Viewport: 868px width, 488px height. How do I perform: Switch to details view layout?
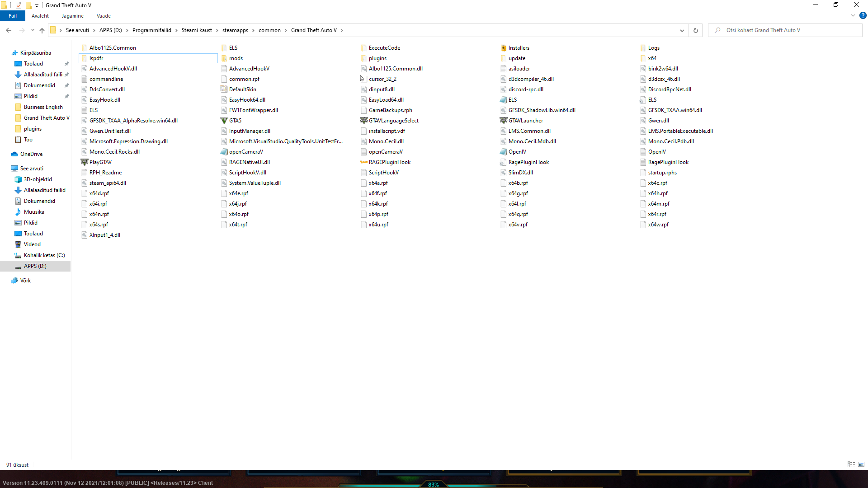coord(851,465)
